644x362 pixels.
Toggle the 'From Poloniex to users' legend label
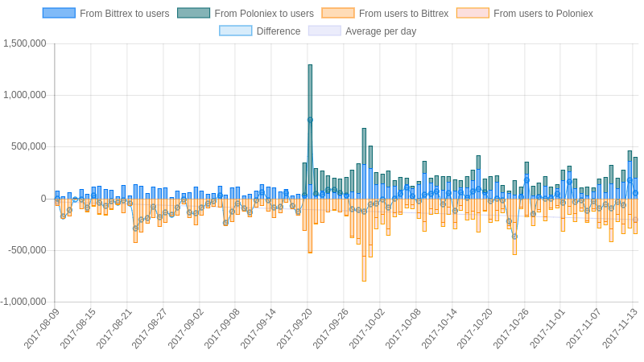(x=264, y=14)
